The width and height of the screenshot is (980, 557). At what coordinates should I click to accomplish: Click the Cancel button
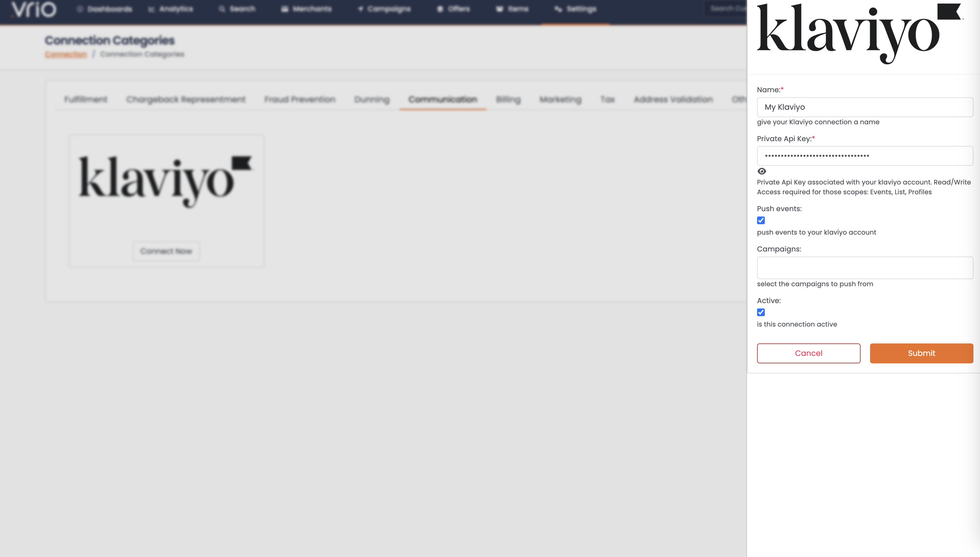click(x=808, y=353)
